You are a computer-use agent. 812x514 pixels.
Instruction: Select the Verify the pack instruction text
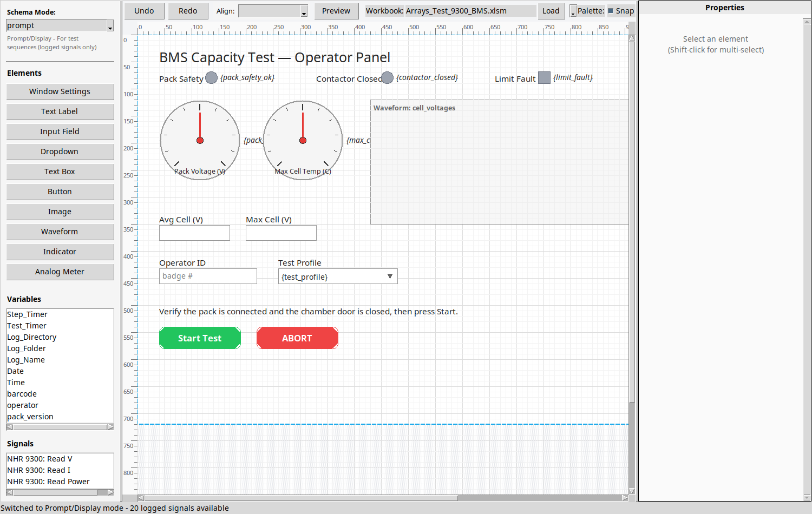pos(309,312)
